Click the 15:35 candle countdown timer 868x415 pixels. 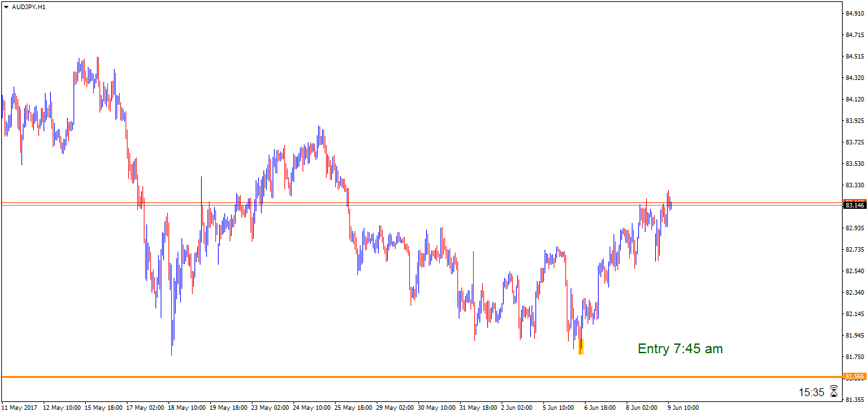(811, 392)
